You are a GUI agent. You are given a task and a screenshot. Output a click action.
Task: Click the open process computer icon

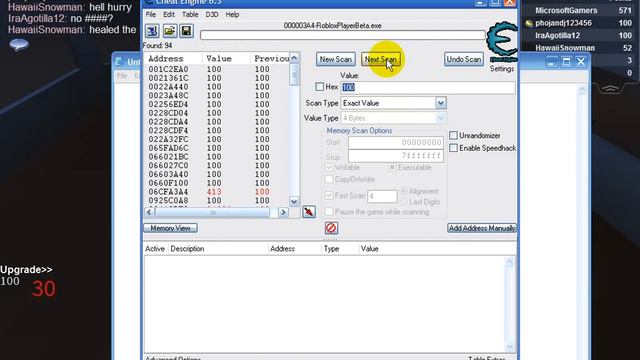[152, 31]
